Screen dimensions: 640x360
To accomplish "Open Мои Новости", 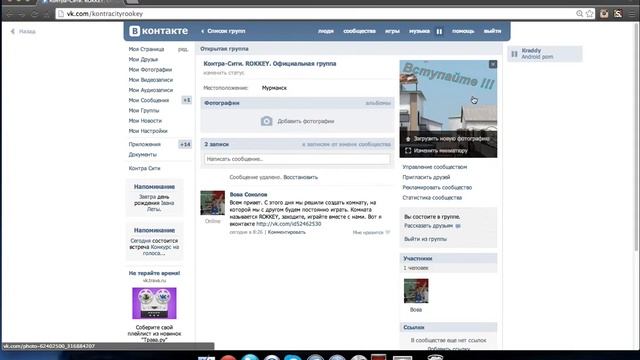I will (x=145, y=120).
